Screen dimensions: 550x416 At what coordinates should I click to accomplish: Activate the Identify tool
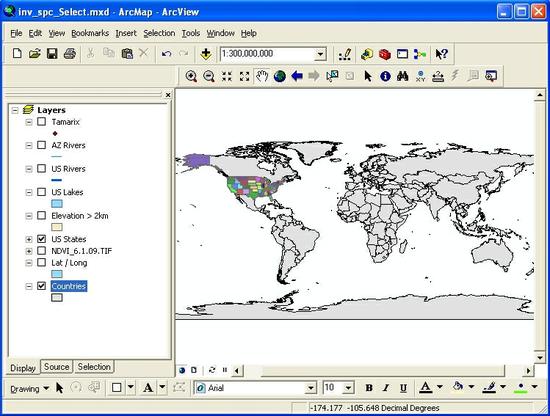coord(385,76)
